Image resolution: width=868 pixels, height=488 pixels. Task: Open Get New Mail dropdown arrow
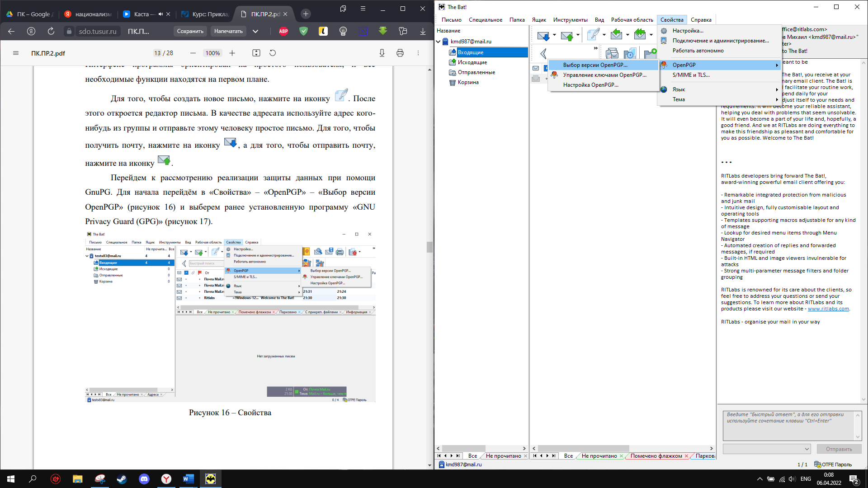(554, 35)
